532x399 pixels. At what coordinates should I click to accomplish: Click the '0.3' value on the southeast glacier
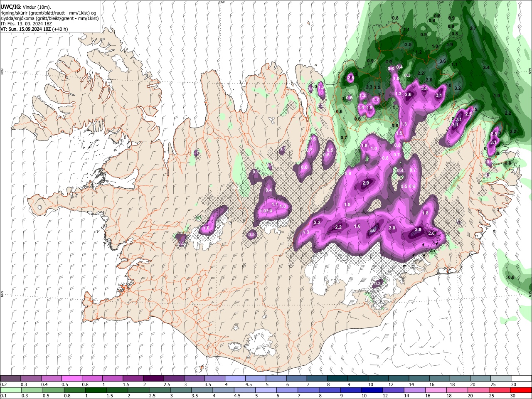pos(377,283)
